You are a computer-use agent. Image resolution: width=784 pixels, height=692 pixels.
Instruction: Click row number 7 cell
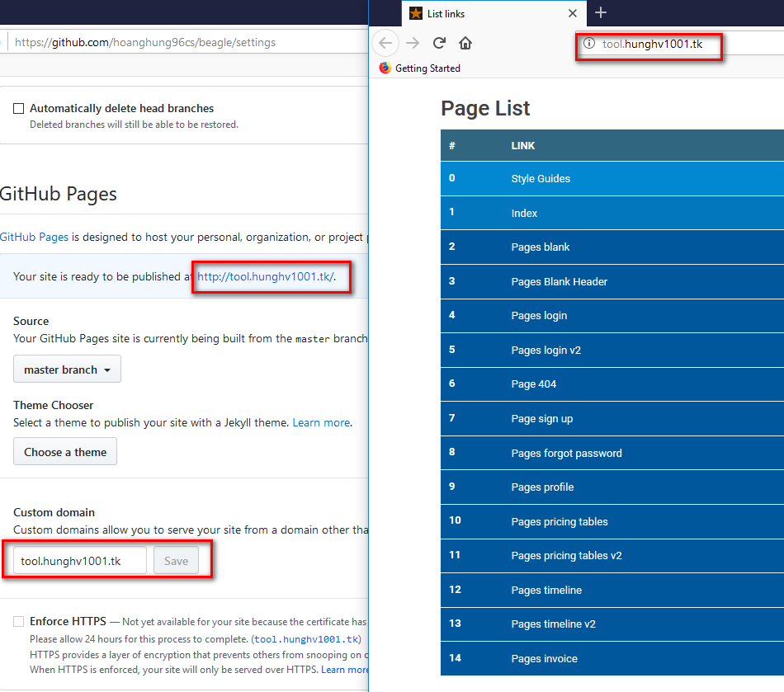point(452,417)
